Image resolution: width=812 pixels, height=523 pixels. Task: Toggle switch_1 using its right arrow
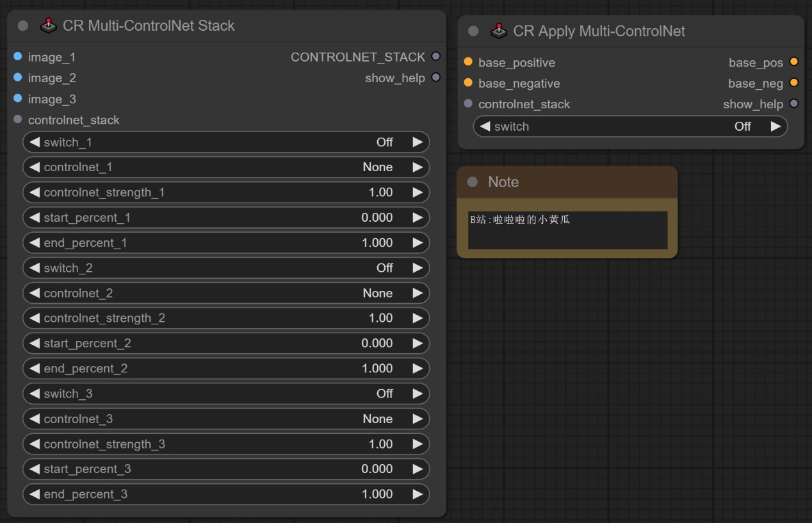[418, 142]
